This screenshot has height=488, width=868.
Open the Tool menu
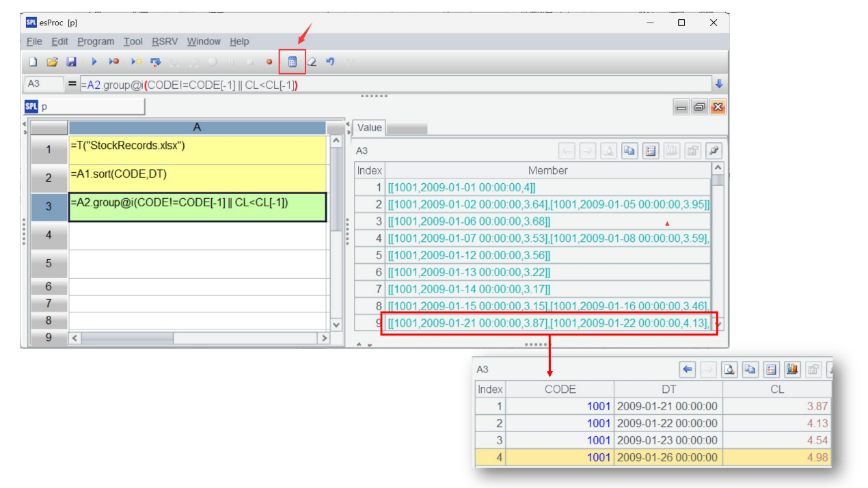(133, 42)
